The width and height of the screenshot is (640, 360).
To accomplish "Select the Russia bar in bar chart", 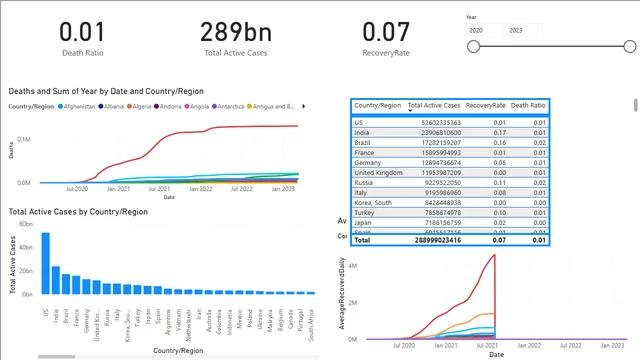I will tap(107, 289).
